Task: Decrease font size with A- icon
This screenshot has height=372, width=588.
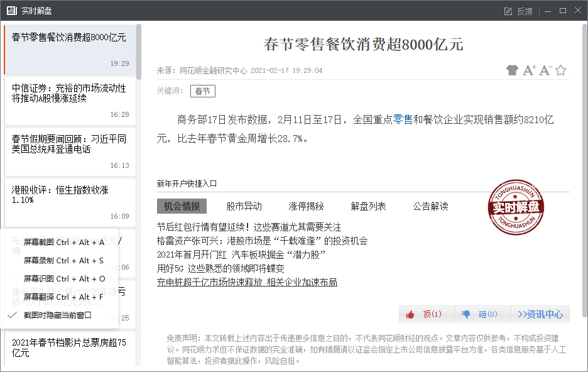Action: [x=545, y=70]
